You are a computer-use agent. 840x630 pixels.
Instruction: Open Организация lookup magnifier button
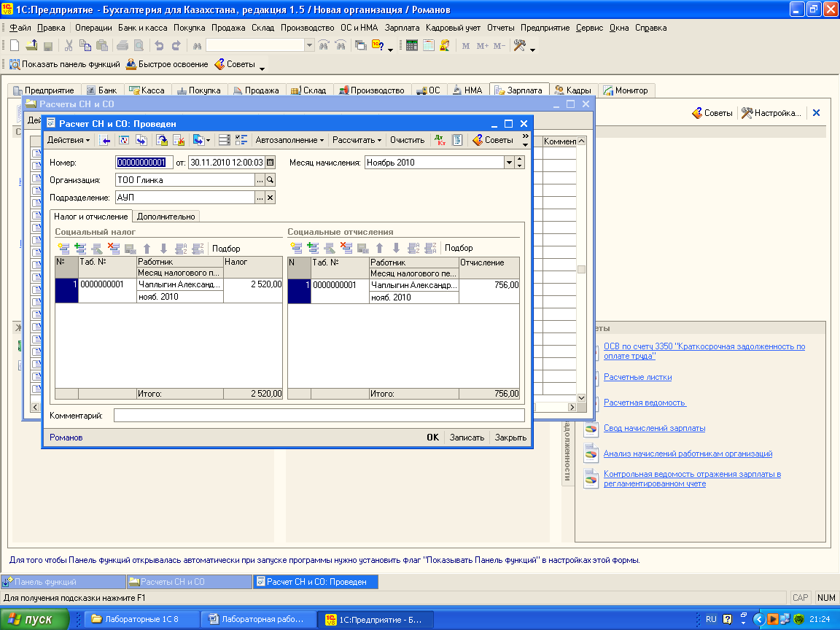pos(271,181)
